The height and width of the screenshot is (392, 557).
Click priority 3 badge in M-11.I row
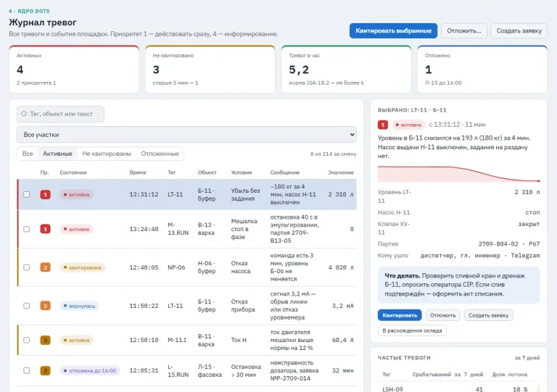[45, 341]
